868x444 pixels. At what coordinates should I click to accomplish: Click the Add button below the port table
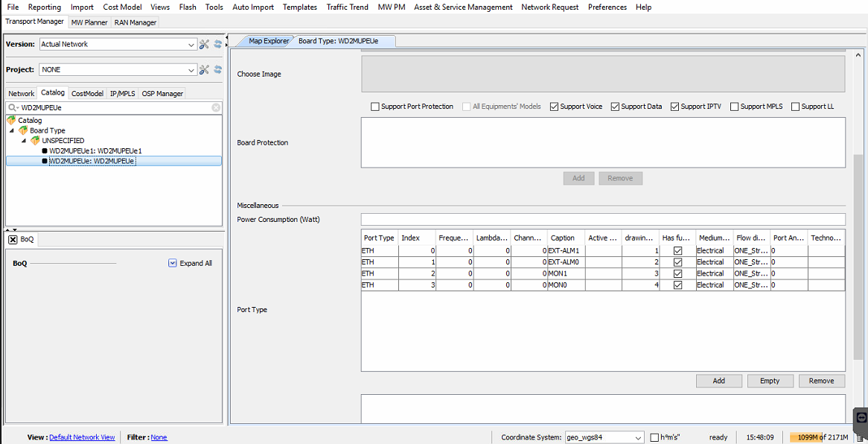718,381
